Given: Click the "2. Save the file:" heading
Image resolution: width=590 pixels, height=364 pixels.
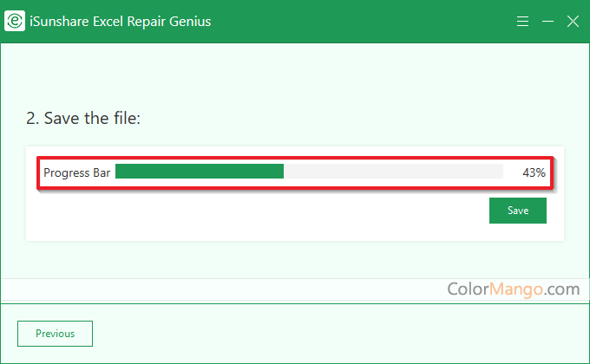Looking at the screenshot, I should click(x=83, y=118).
